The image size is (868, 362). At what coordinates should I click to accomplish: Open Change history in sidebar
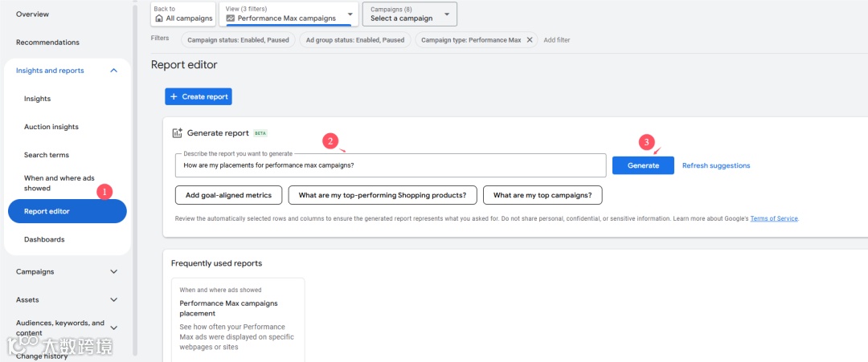tap(42, 356)
